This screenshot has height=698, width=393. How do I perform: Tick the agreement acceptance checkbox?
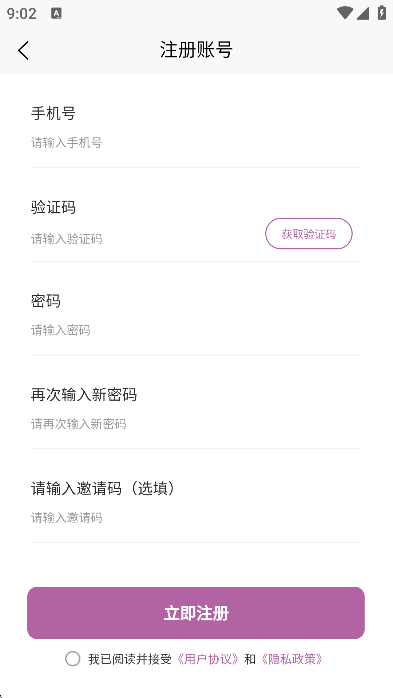pos(73,658)
